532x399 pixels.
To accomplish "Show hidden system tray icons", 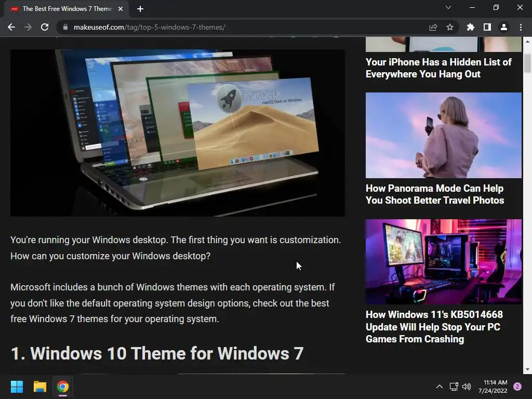I will pyautogui.click(x=440, y=387).
